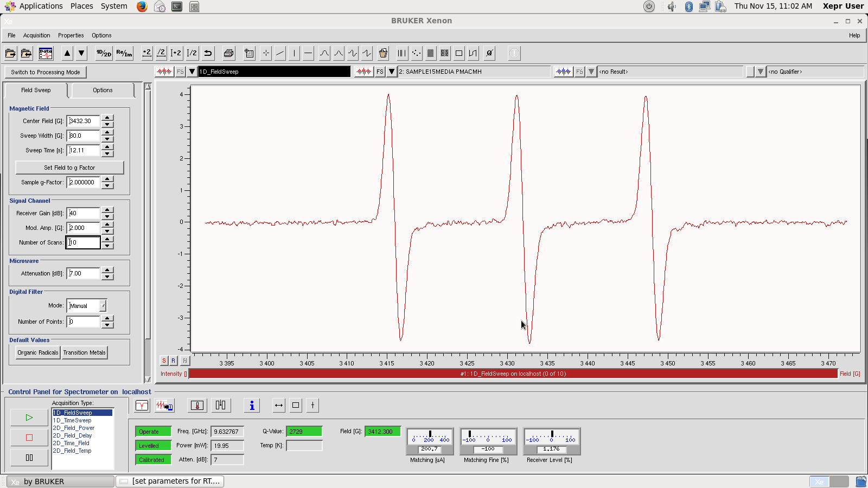This screenshot has height=488, width=868.
Task: Click the Set Field to g Factor button
Action: [69, 168]
